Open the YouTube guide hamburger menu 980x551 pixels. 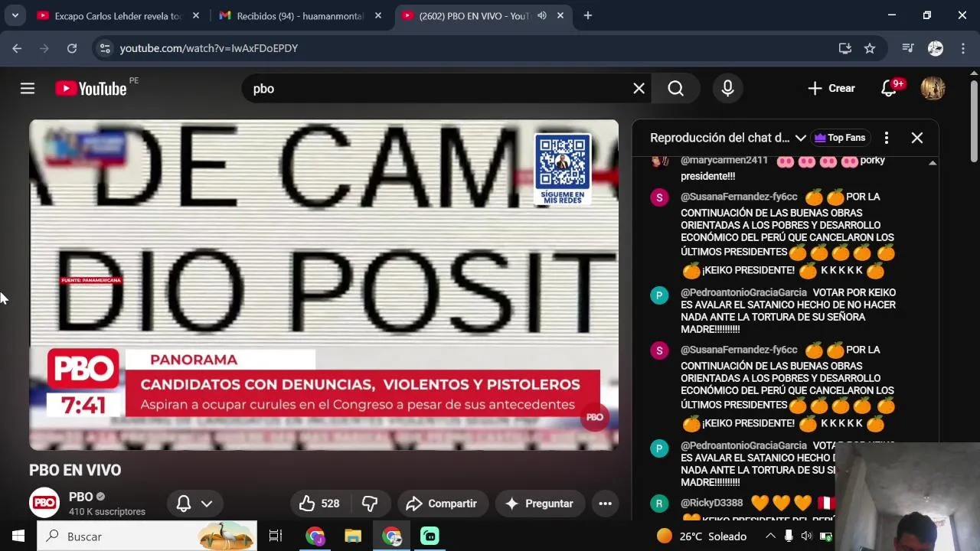click(x=28, y=89)
